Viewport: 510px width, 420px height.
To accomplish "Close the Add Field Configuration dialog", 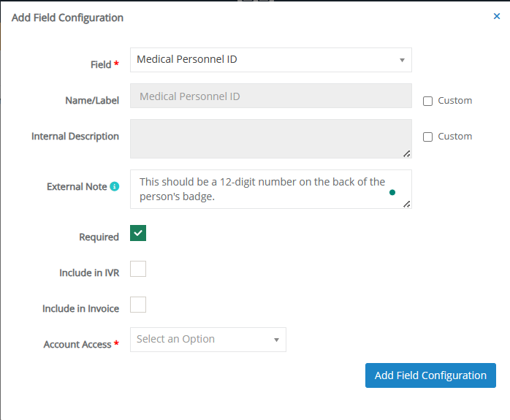I will click(x=496, y=16).
